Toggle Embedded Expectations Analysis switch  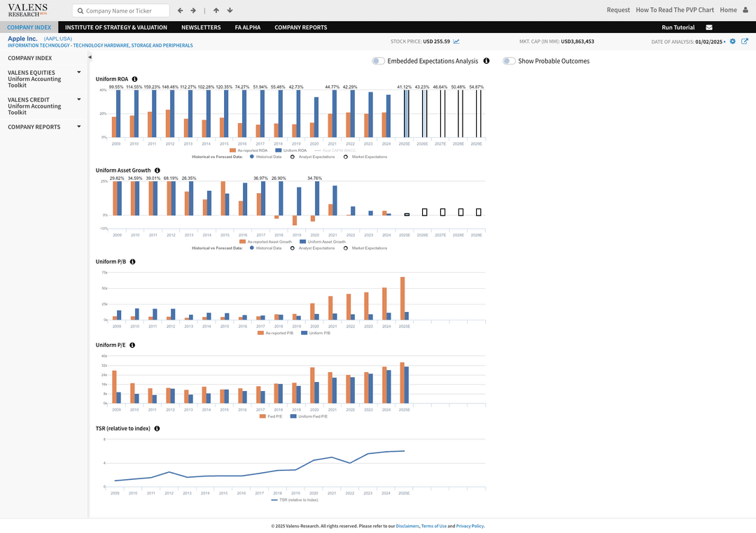click(x=378, y=61)
